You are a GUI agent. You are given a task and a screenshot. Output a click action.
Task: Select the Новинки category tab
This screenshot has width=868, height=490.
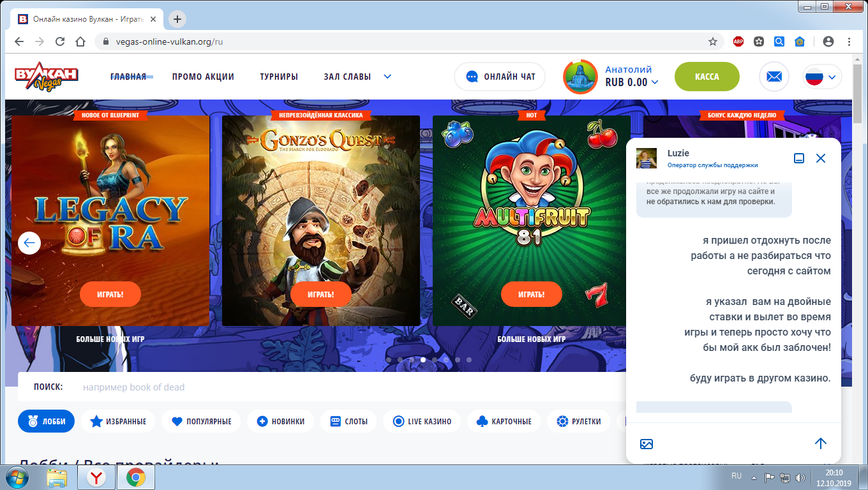point(281,421)
